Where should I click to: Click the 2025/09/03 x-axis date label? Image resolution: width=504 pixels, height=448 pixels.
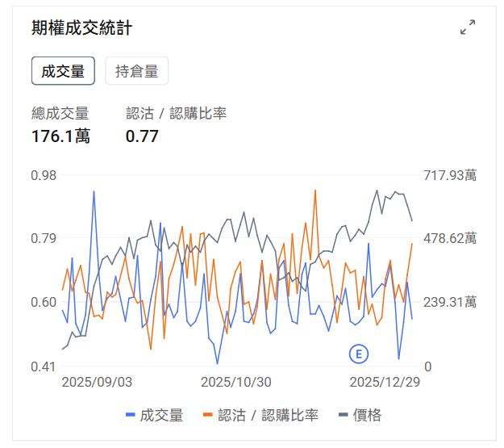coord(97,382)
